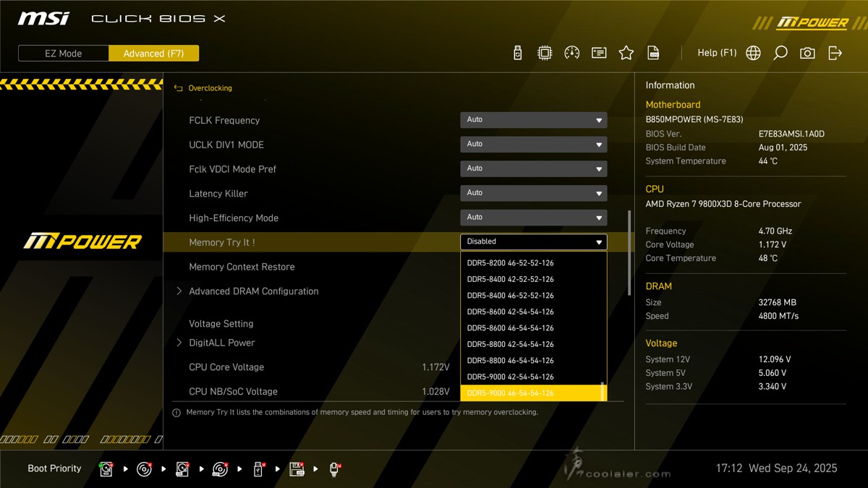Image resolution: width=868 pixels, height=488 pixels.
Task: Click the Overclocking breadcrumb link
Action: point(210,88)
